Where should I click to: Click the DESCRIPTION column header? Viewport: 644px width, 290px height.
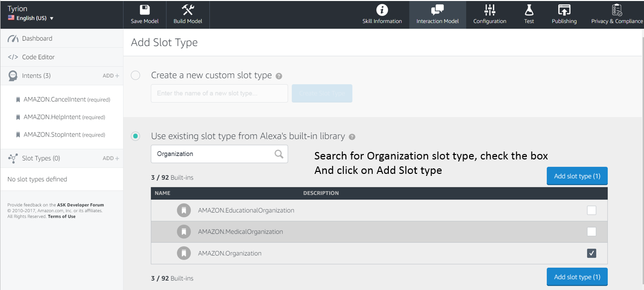point(321,193)
